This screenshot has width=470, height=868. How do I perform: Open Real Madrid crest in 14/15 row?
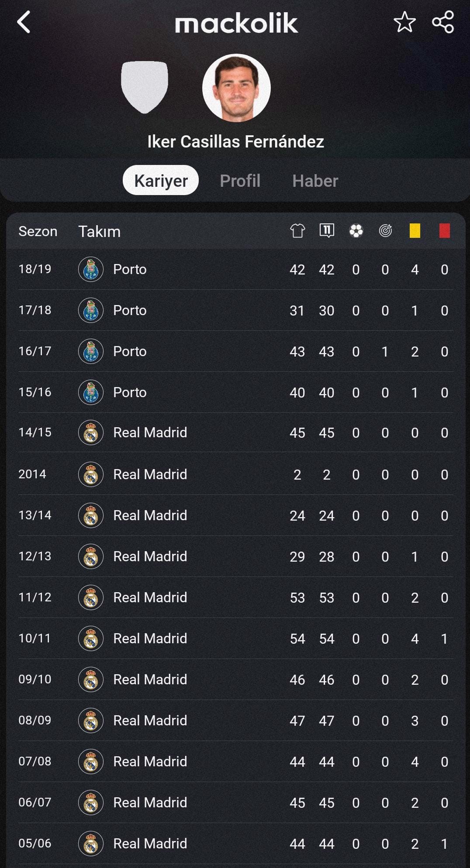tap(91, 433)
